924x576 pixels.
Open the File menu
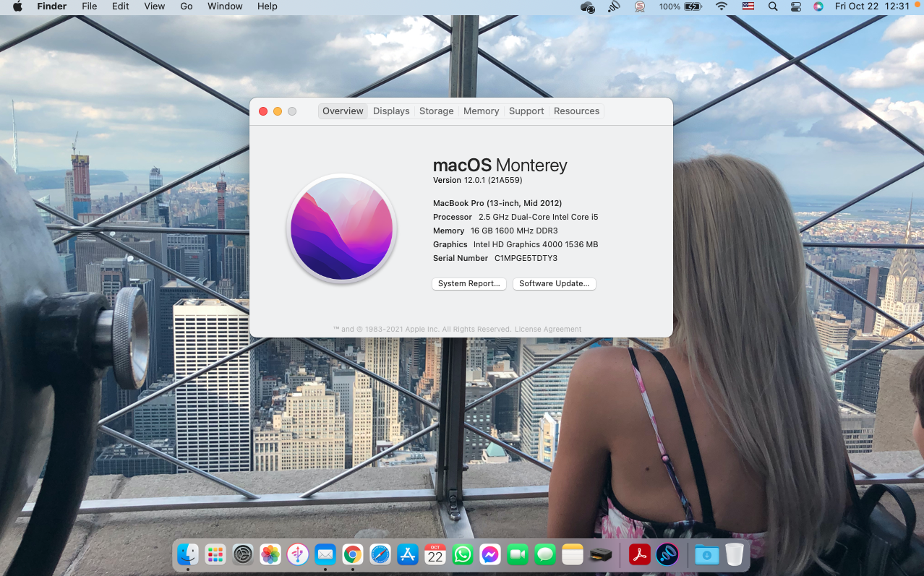tap(89, 7)
